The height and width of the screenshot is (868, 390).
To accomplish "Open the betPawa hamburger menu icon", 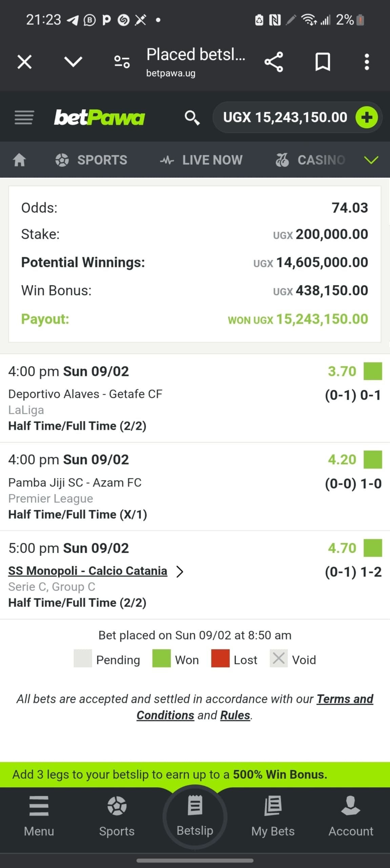I will [24, 117].
